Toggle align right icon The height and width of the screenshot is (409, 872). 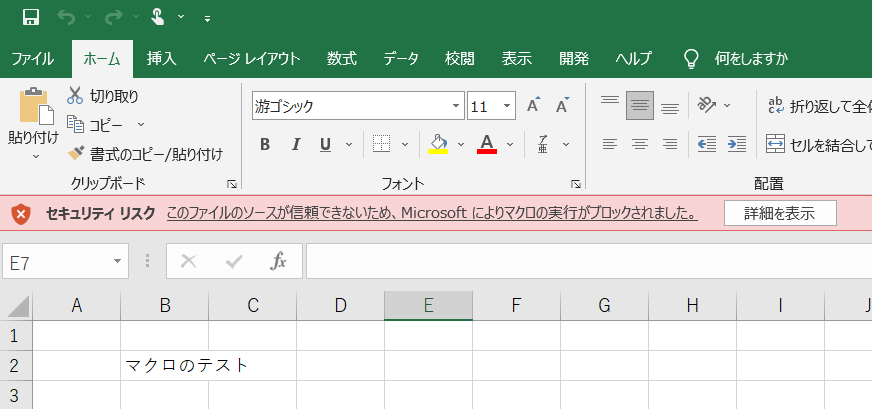click(670, 145)
